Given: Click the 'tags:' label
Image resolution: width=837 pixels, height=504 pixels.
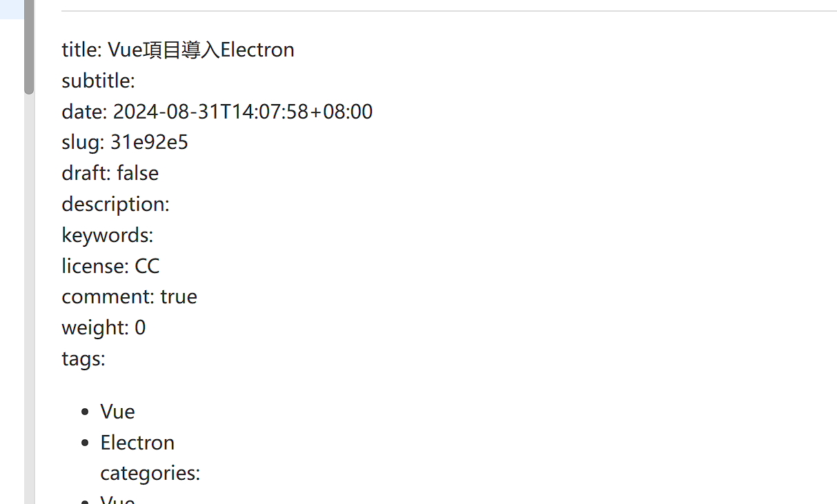Looking at the screenshot, I should [x=83, y=359].
